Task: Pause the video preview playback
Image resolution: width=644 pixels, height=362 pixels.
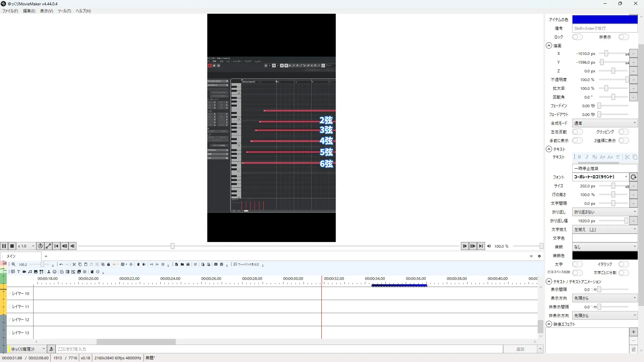Action: [4, 246]
